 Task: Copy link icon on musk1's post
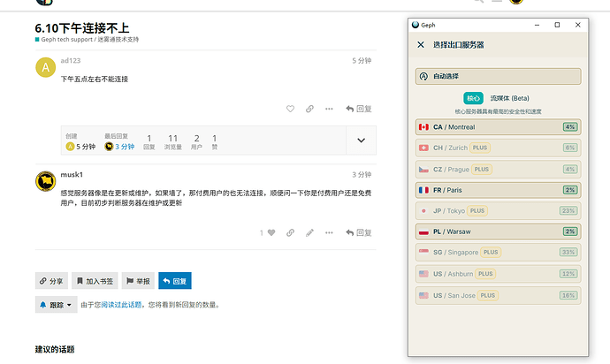290,232
